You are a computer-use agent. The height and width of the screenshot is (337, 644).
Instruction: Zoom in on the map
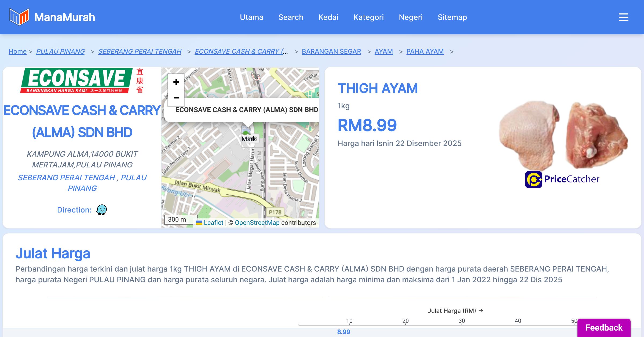click(176, 82)
